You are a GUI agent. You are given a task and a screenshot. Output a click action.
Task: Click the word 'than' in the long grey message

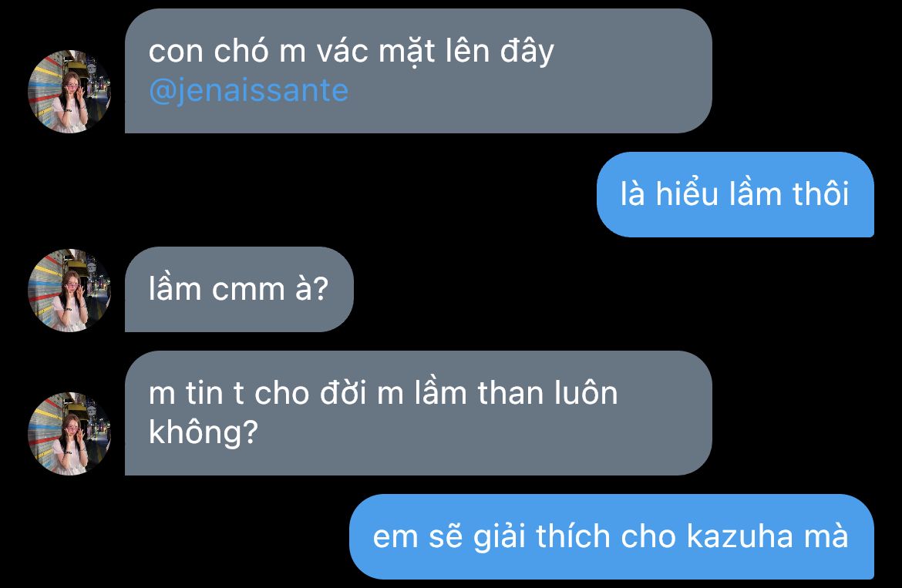coord(510,394)
